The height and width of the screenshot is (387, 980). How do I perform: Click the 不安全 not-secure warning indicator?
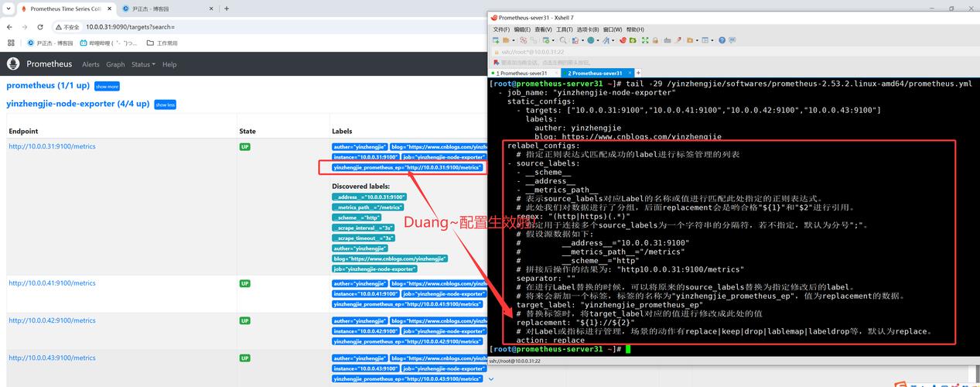click(66, 27)
